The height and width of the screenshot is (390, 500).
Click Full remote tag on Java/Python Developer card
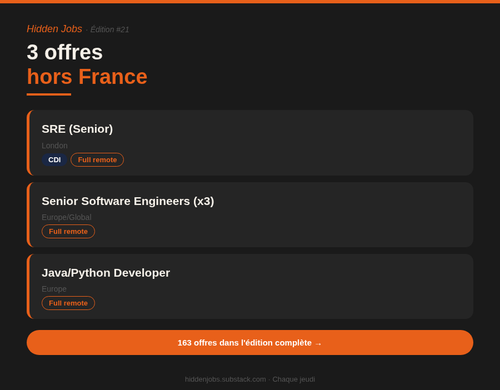coord(68,303)
